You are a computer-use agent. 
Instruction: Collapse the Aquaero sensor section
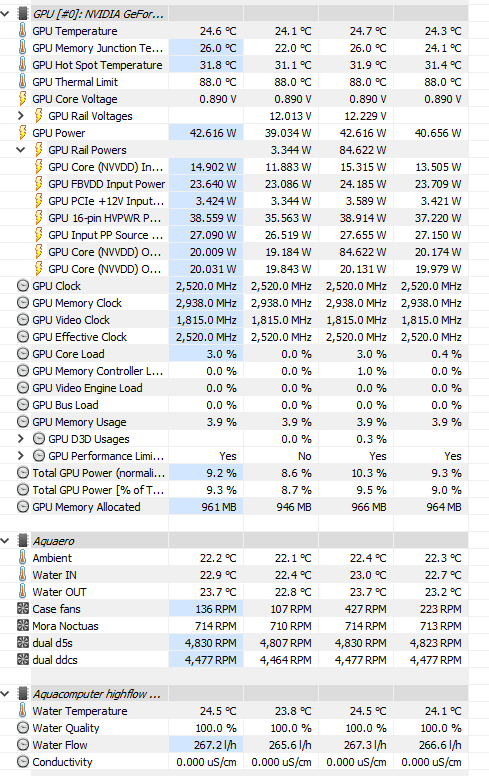[x=5, y=540]
